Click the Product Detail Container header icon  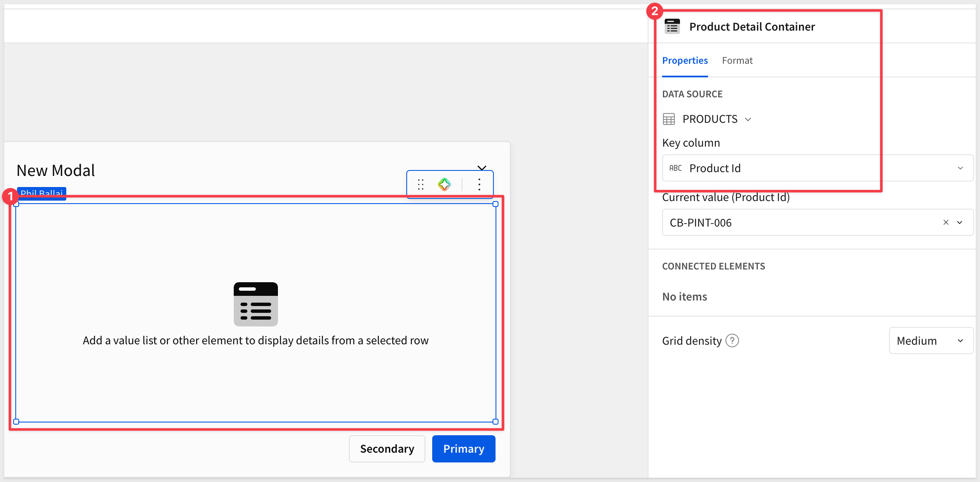672,26
